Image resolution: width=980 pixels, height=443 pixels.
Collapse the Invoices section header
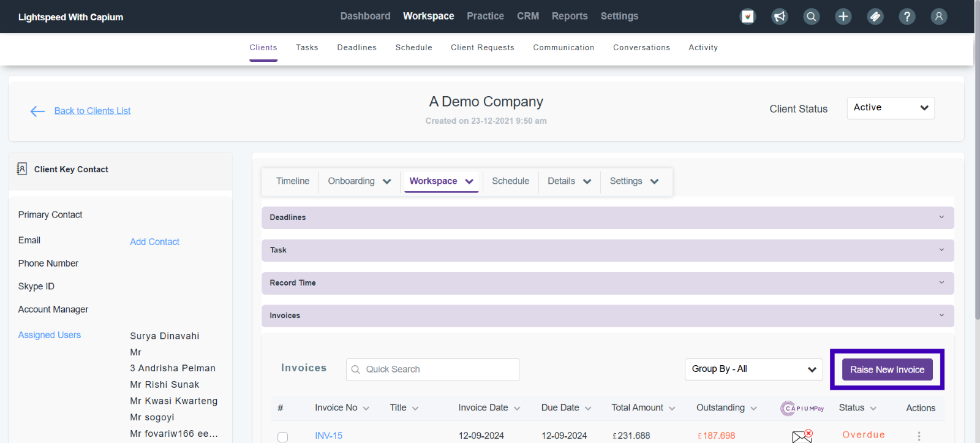point(608,316)
